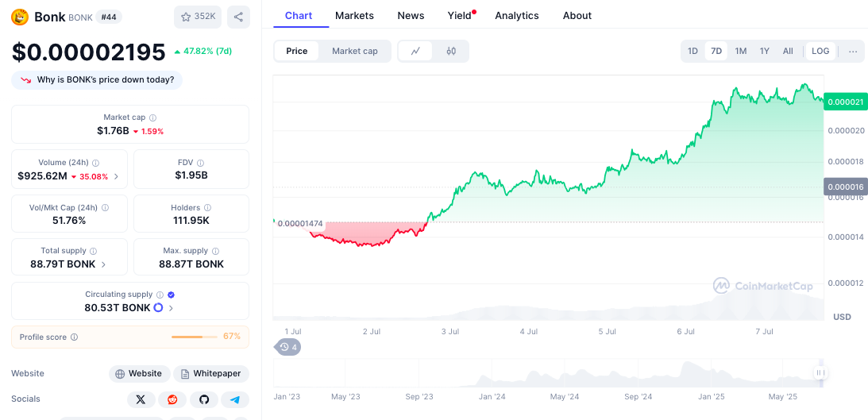Expand Total supply details chevron
The height and width of the screenshot is (420, 868).
[x=103, y=264]
